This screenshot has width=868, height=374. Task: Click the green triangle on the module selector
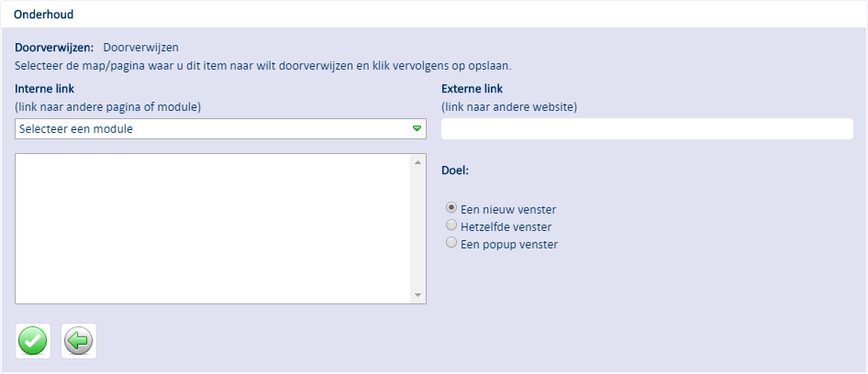coord(417,129)
